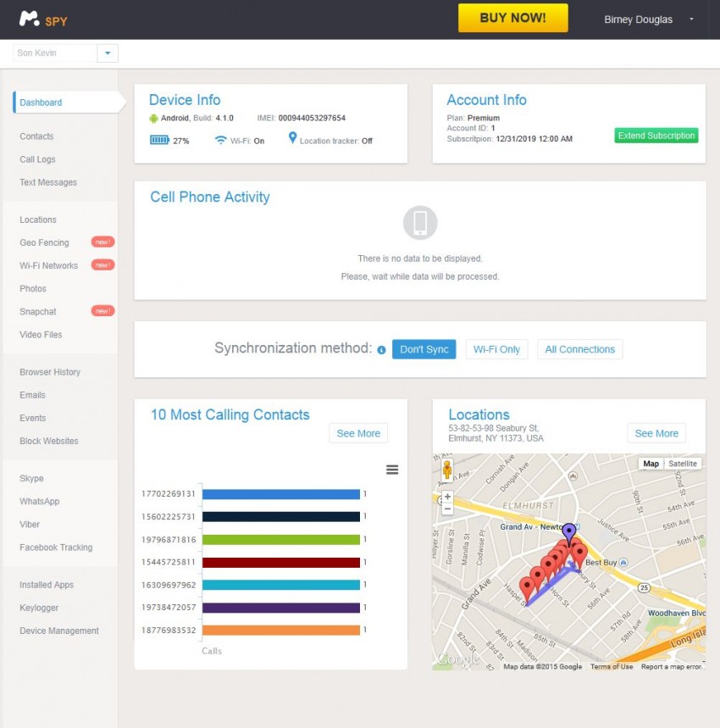This screenshot has height=728, width=720.
Task: Click the synchronization method info icon
Action: click(x=381, y=350)
